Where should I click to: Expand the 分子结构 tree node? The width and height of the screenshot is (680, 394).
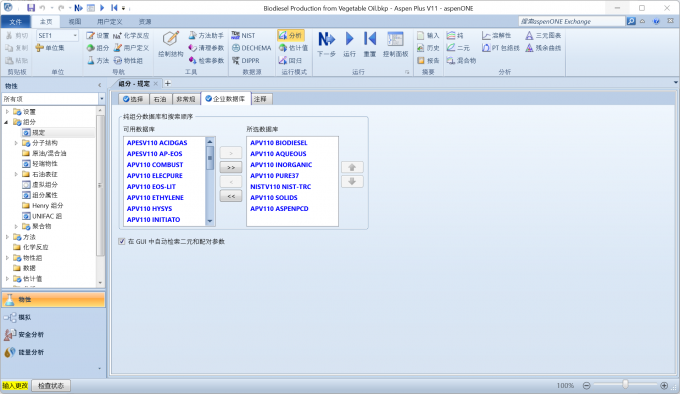tap(16, 143)
